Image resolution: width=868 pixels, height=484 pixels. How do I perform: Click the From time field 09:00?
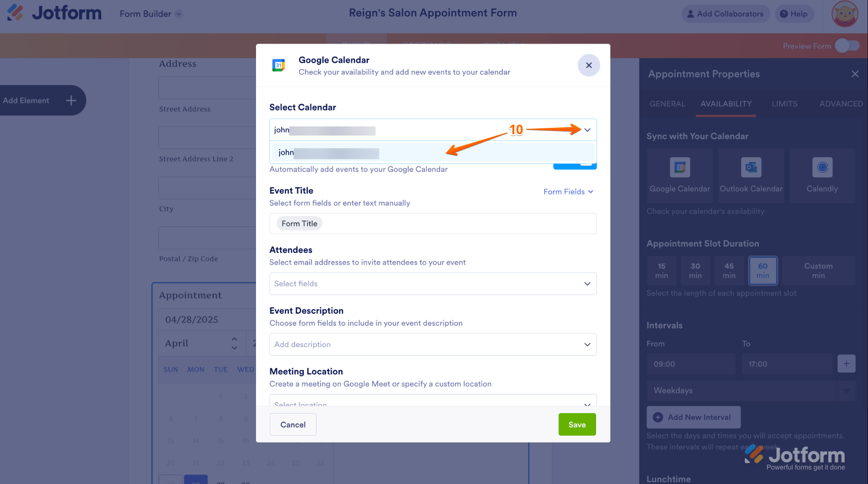coord(691,364)
